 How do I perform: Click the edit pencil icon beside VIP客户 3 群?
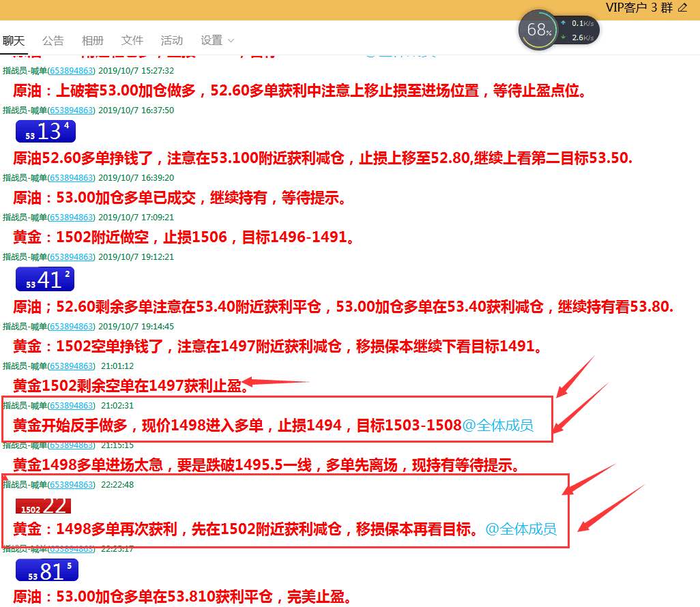pyautogui.click(x=682, y=8)
